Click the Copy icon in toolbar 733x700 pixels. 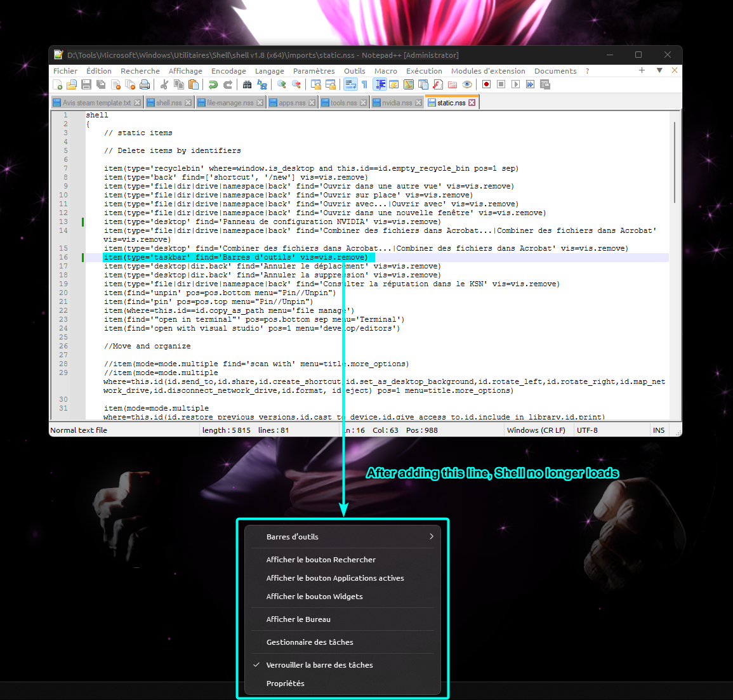pyautogui.click(x=178, y=84)
